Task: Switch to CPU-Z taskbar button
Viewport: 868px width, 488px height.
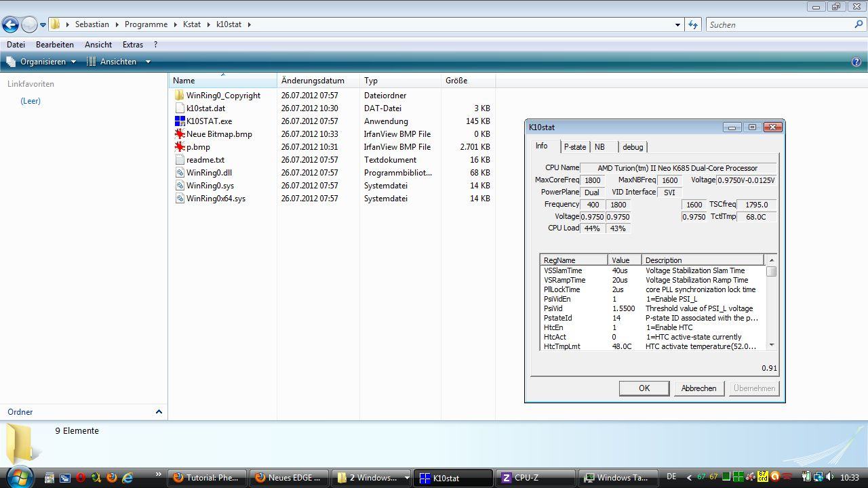Action: [536, 478]
